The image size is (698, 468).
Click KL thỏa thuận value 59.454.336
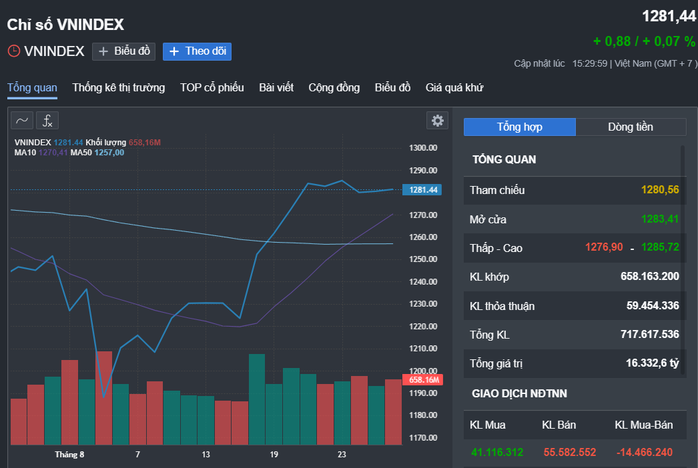[x=653, y=305]
